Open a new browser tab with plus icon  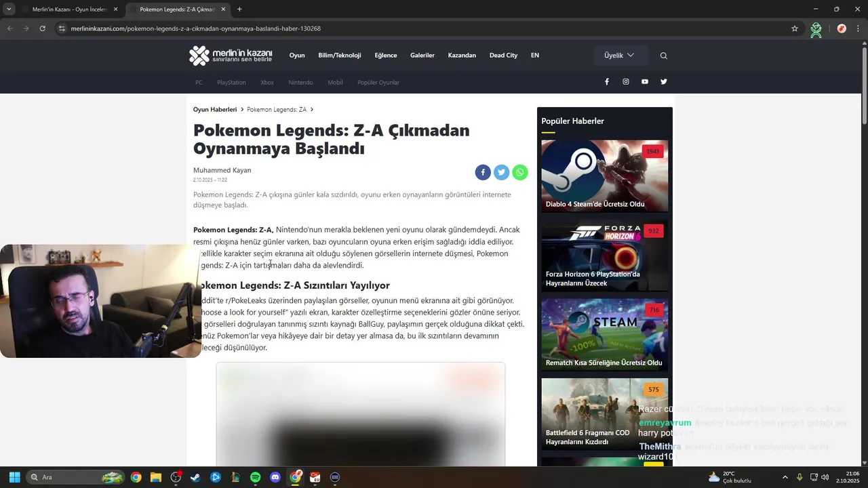tap(239, 9)
